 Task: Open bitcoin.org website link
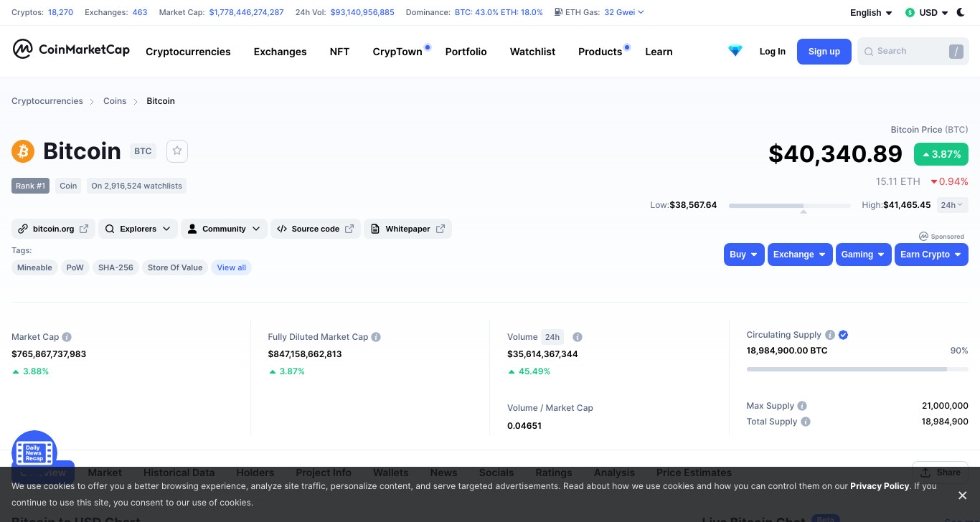(x=53, y=229)
